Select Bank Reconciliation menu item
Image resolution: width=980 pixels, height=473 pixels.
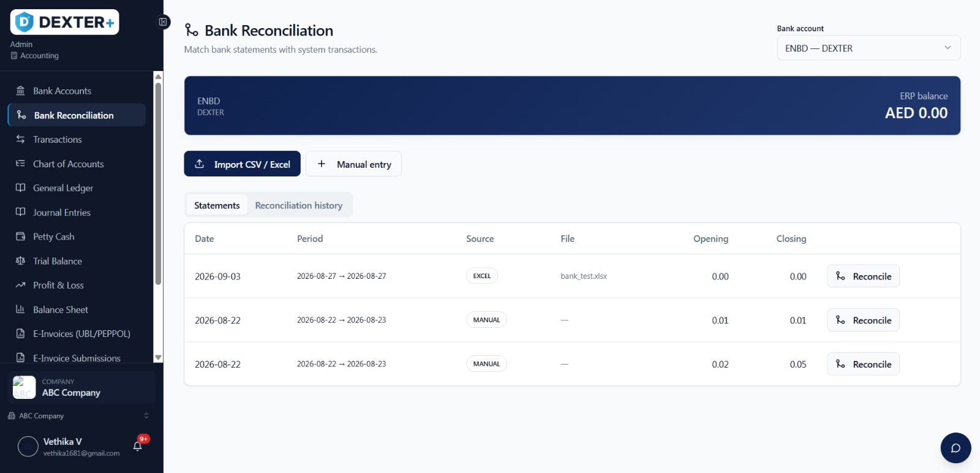click(77, 115)
